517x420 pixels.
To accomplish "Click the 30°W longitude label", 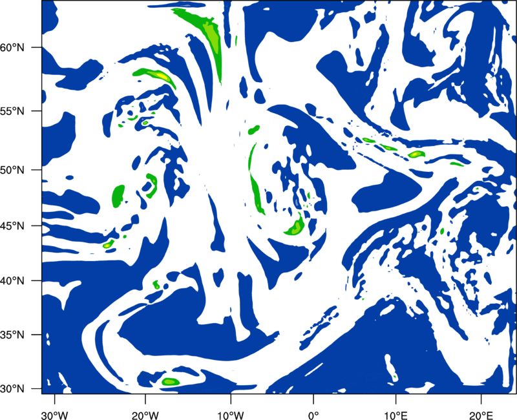I will 54,415.
